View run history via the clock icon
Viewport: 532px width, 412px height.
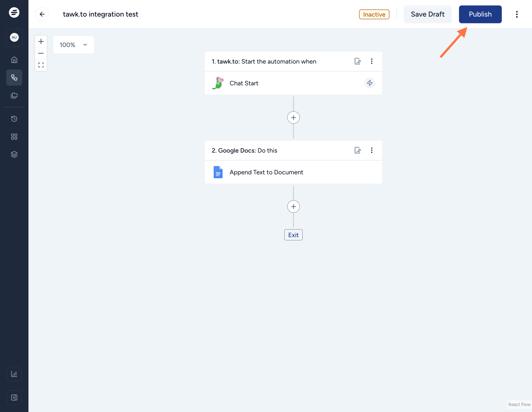[x=14, y=119]
